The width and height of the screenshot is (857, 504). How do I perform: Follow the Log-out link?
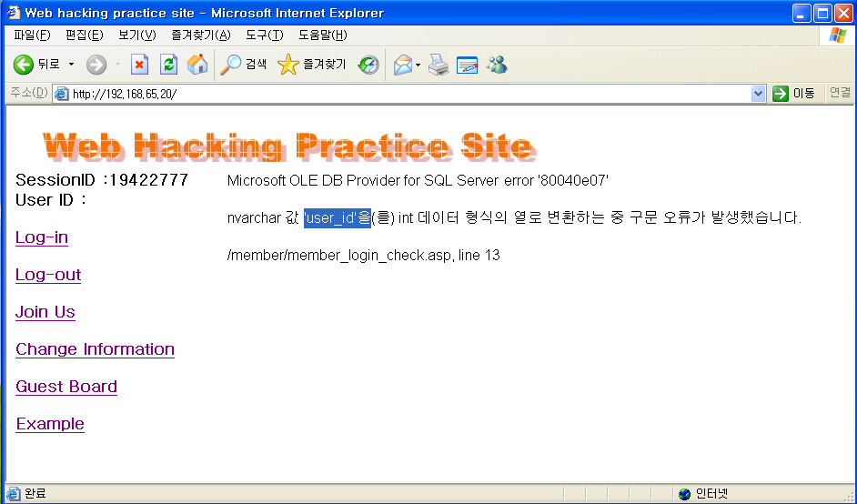click(x=48, y=275)
